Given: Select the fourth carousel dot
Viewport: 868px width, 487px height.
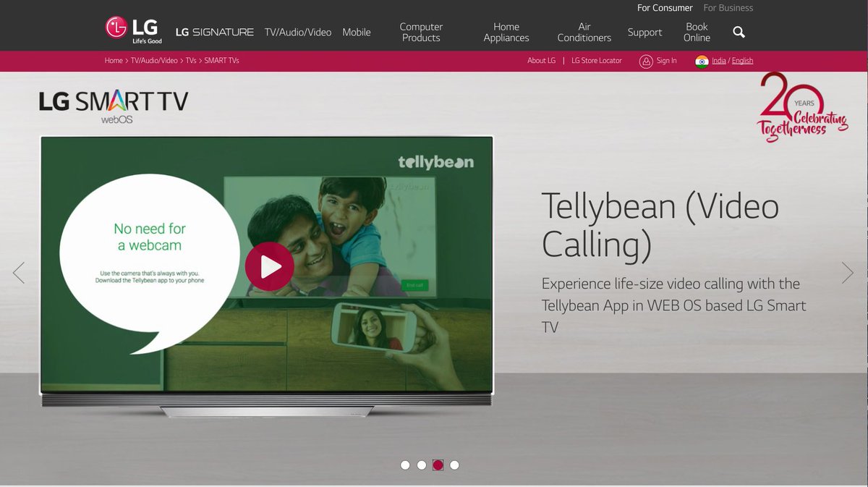Looking at the screenshot, I should pyautogui.click(x=454, y=465).
